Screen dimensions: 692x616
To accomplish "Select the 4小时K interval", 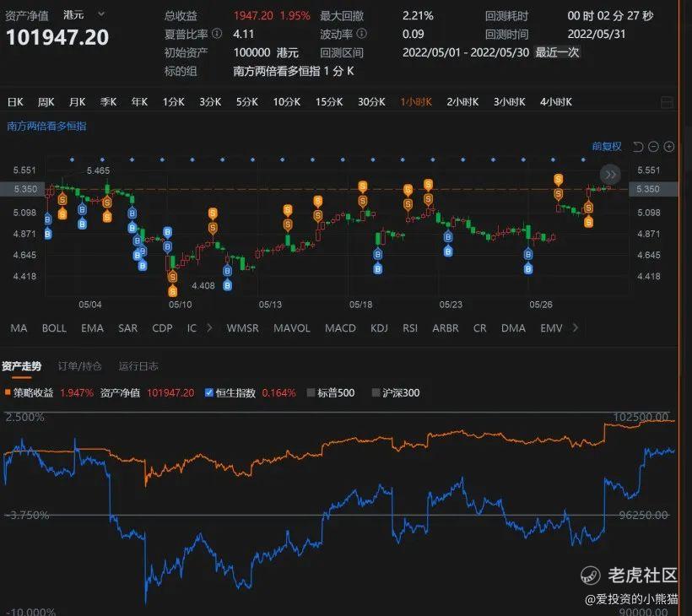I will click(556, 102).
